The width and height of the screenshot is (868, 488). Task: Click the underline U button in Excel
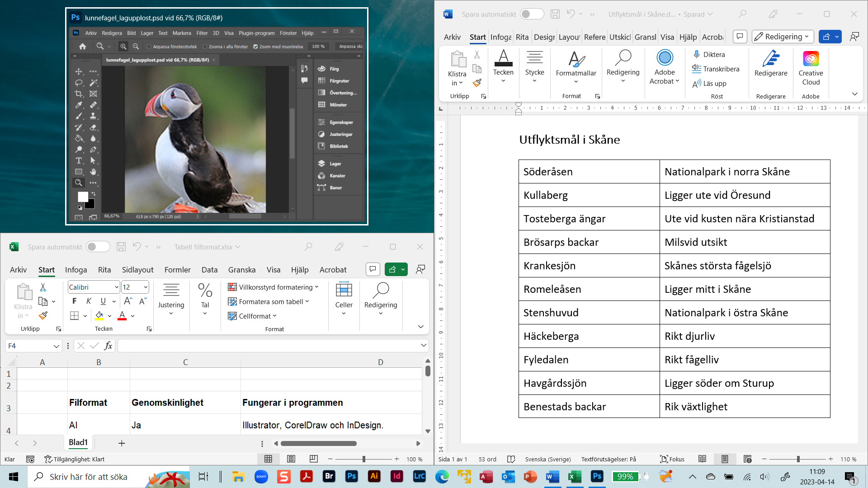(103, 301)
